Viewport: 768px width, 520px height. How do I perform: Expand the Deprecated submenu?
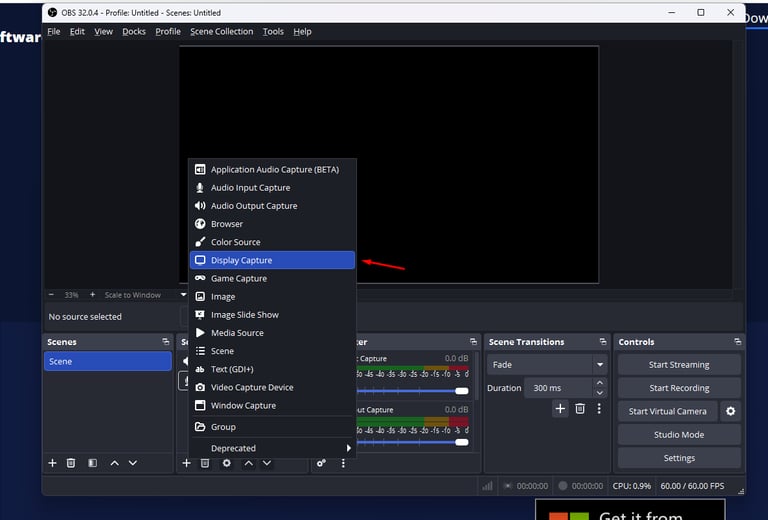272,448
